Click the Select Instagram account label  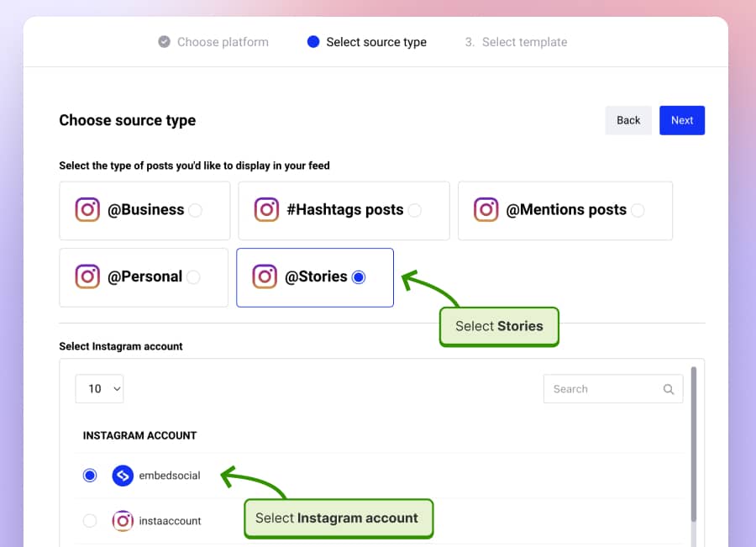[120, 346]
